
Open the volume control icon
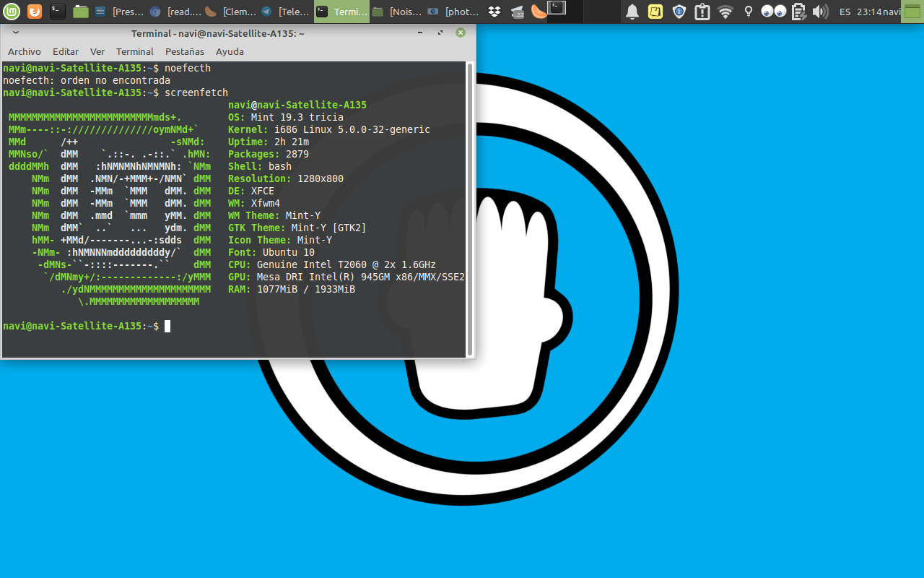(x=819, y=12)
